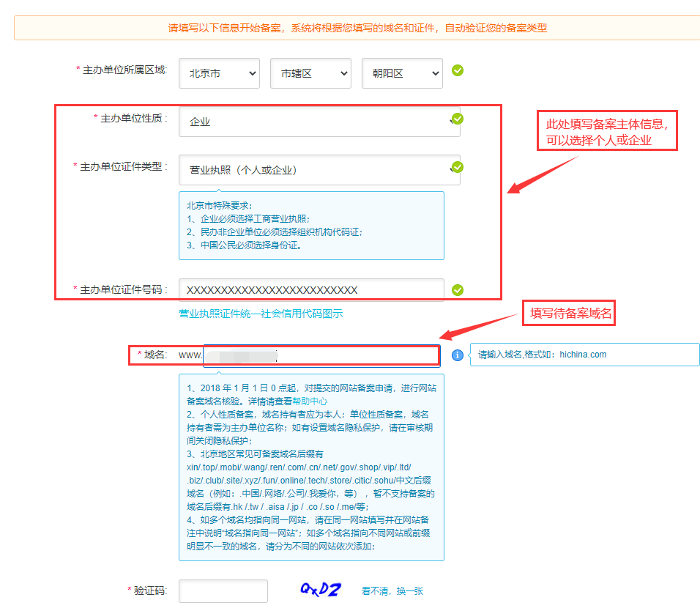Click the 主办单位证件类型 label
The width and height of the screenshot is (700, 611).
tap(123, 166)
